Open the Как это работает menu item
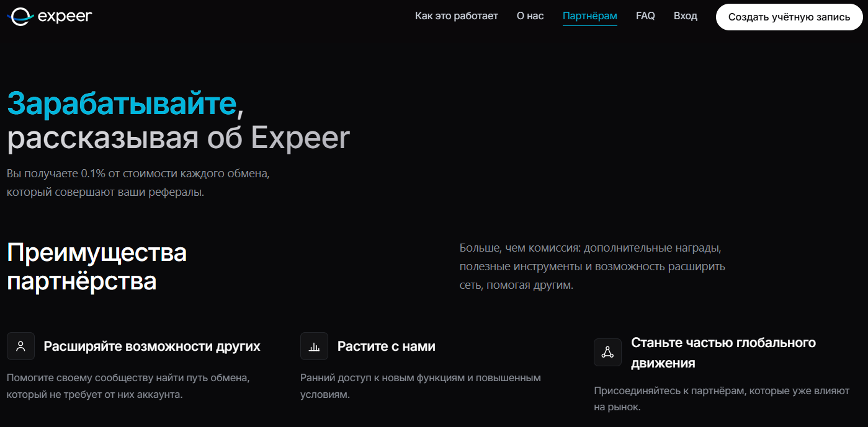Screen dimensions: 868x427 point(457,16)
